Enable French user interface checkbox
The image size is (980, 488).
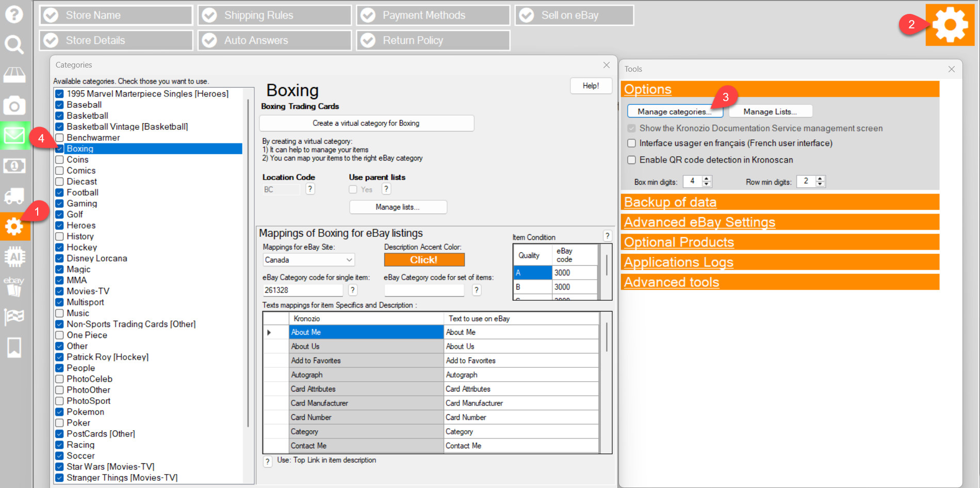pos(631,143)
